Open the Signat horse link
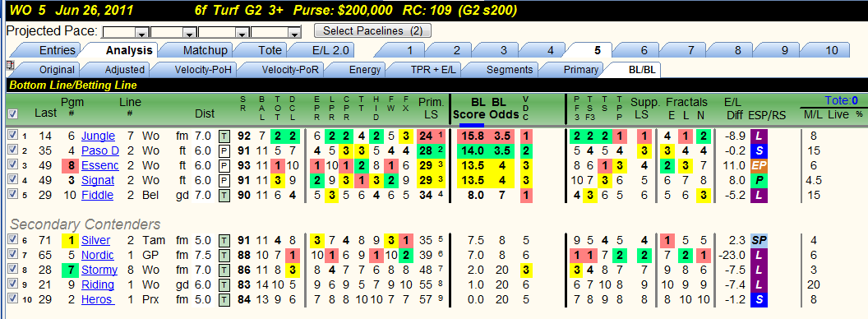This screenshot has height=319, width=868. point(98,180)
